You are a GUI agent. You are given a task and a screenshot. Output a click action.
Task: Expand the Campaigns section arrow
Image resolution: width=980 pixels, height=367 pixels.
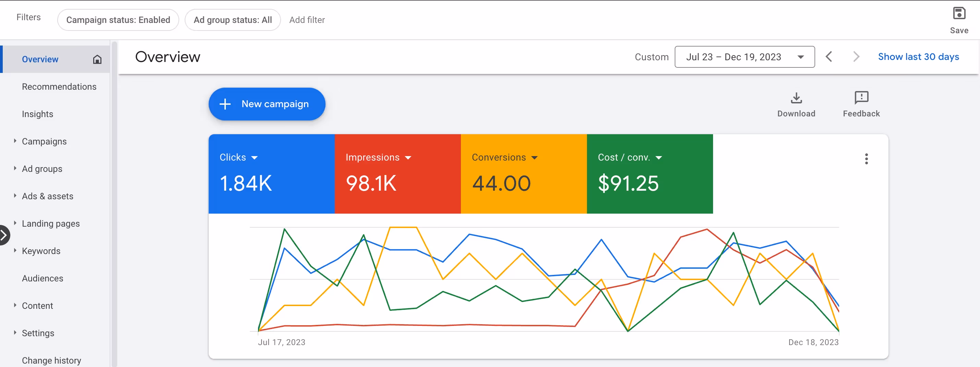15,141
